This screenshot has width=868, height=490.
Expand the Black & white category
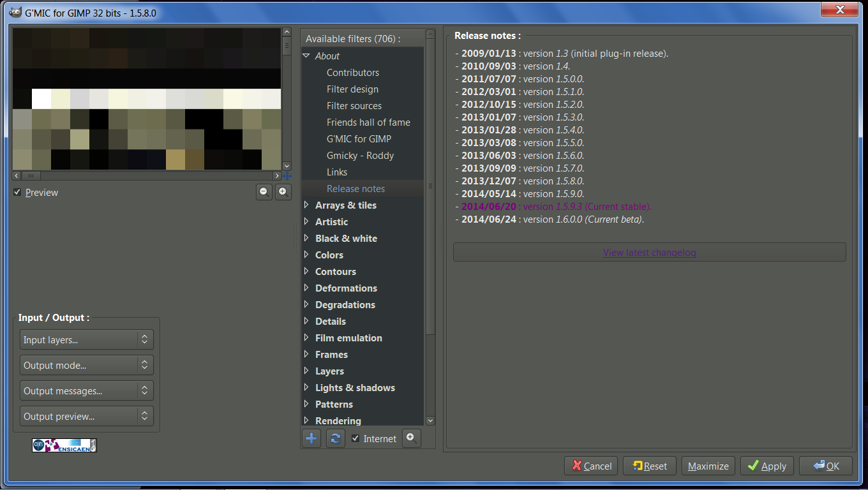point(307,238)
